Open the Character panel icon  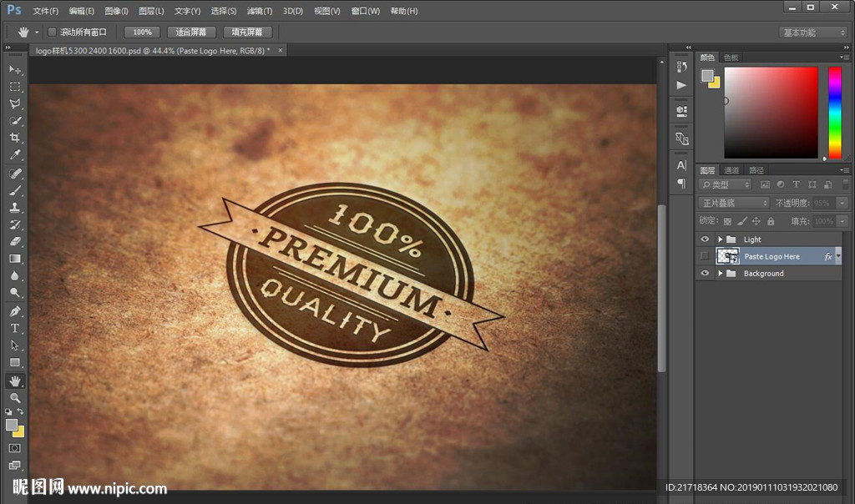pyautogui.click(x=681, y=166)
